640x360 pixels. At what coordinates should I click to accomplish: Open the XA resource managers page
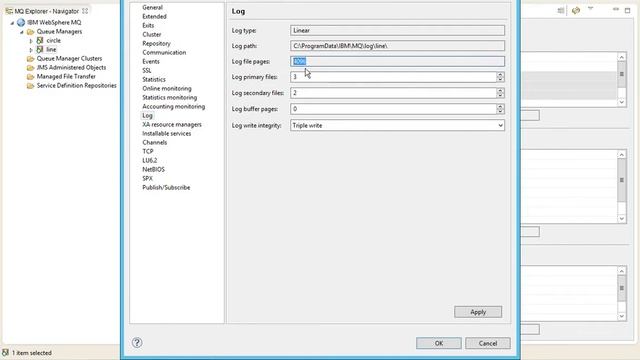tap(172, 124)
